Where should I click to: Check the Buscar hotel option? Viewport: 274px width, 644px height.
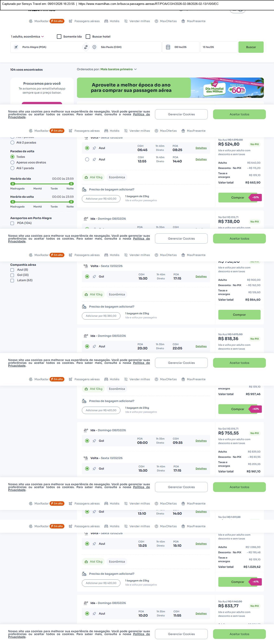[x=88, y=37]
